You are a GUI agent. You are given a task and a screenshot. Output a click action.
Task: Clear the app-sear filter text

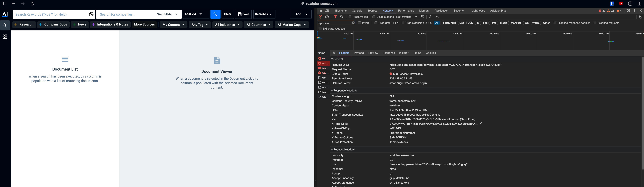pos(353,23)
